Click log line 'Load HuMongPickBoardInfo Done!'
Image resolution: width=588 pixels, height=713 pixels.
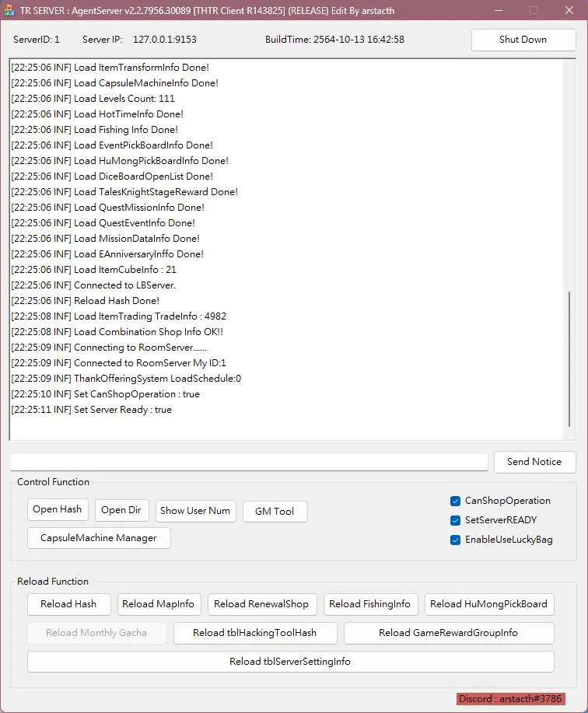[x=120, y=161]
